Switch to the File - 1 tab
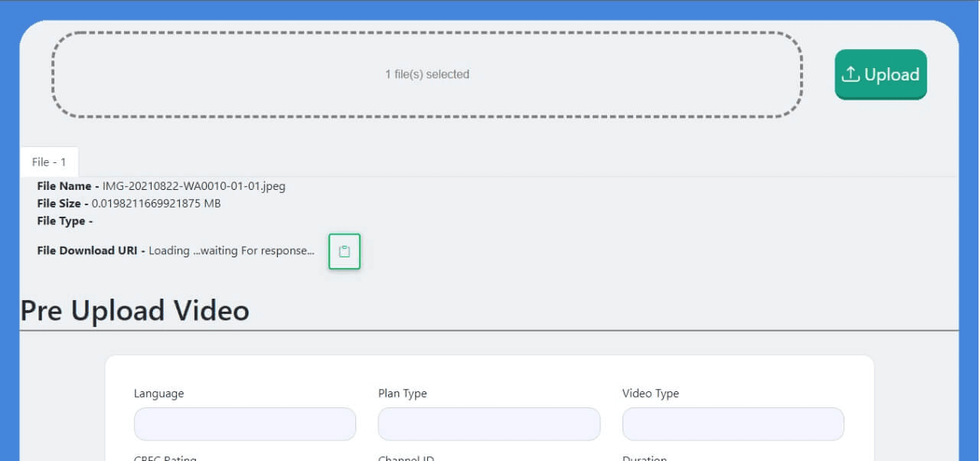Image resolution: width=980 pixels, height=461 pixels. click(49, 162)
